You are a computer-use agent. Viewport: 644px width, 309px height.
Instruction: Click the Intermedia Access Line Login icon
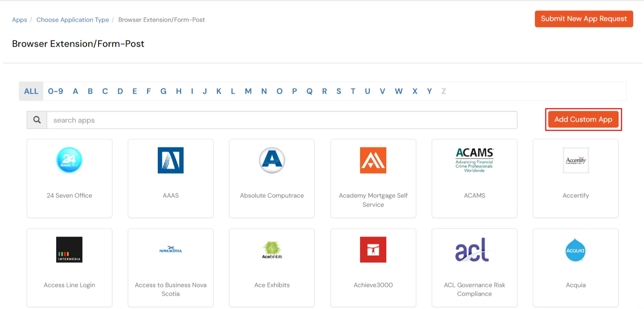click(69, 250)
